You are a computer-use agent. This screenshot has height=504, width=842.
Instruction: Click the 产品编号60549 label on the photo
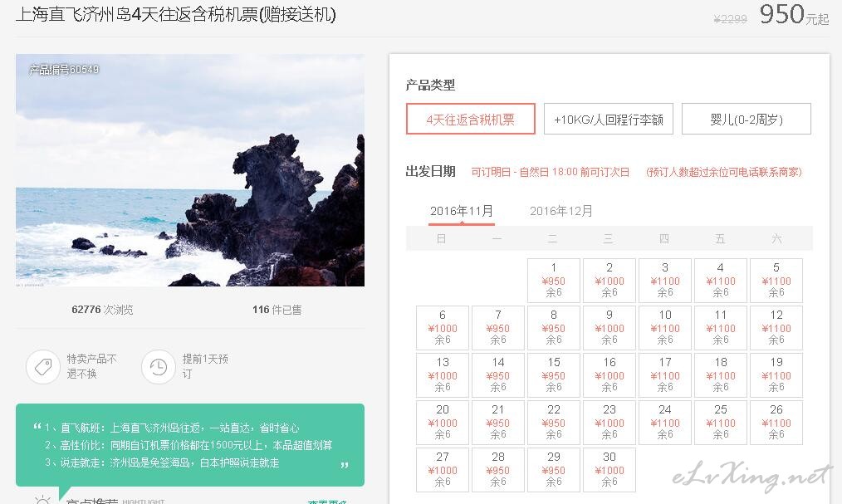click(x=65, y=69)
